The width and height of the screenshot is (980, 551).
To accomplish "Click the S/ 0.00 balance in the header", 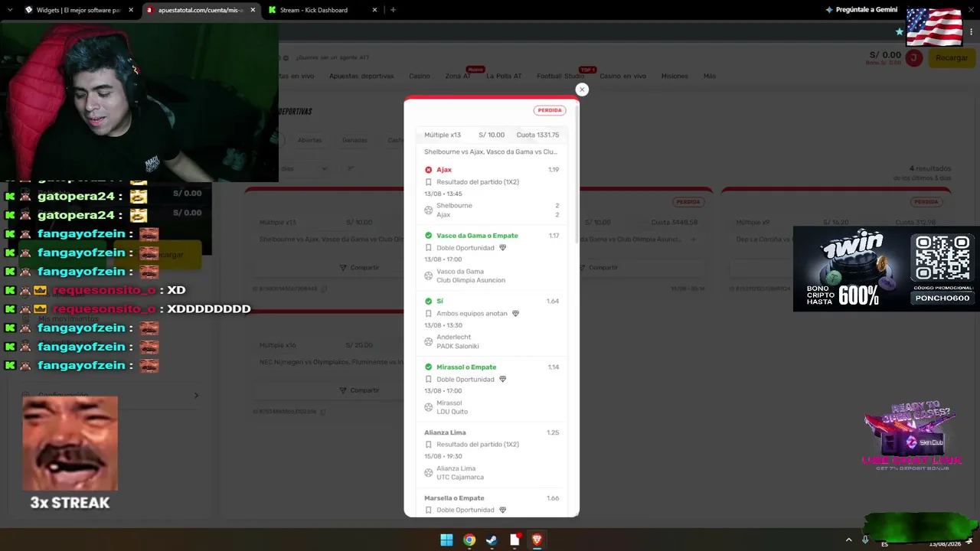I will [885, 55].
